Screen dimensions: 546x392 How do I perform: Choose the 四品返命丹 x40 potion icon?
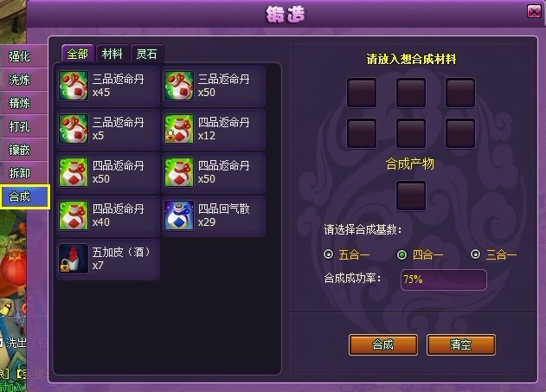[74, 215]
